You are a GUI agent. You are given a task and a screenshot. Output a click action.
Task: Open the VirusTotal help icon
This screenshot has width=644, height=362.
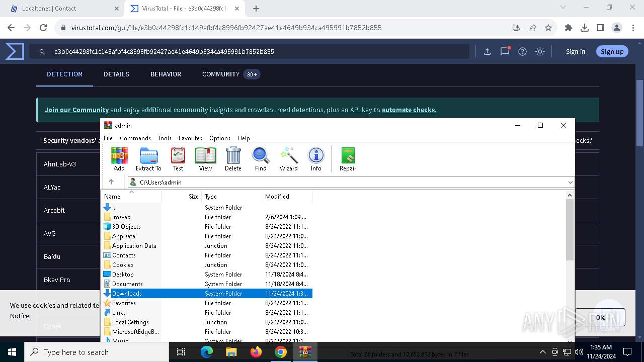(x=522, y=51)
